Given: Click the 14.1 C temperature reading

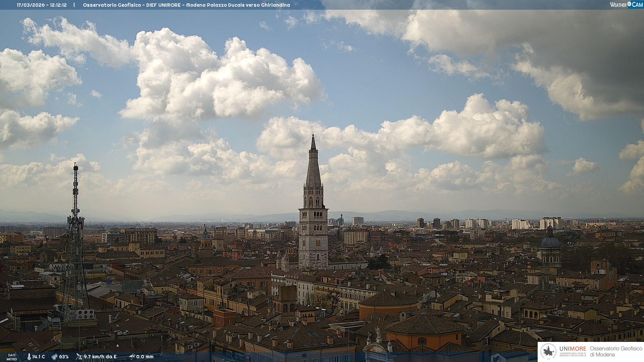Looking at the screenshot, I should click(39, 357).
